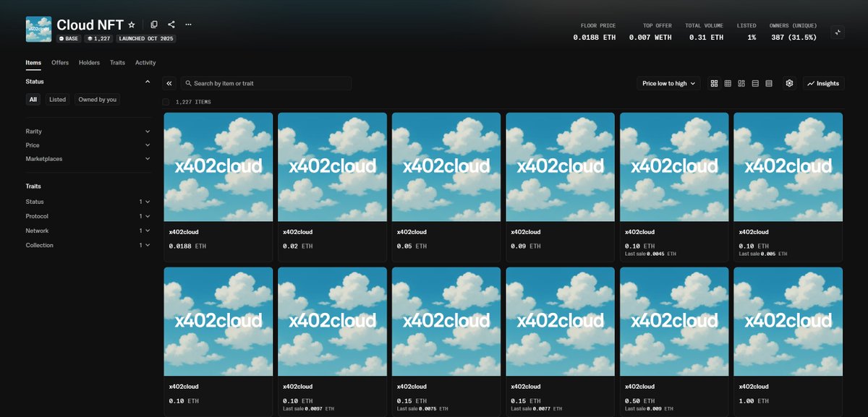868x417 pixels.
Task: Tick the select-all checkbox beside 1,227 ITEMS
Action: coord(166,102)
